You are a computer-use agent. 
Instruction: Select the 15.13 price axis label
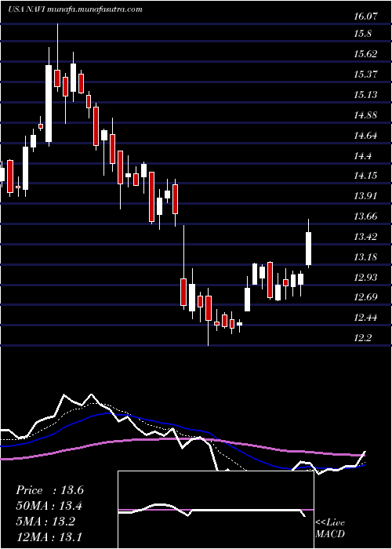(x=366, y=95)
